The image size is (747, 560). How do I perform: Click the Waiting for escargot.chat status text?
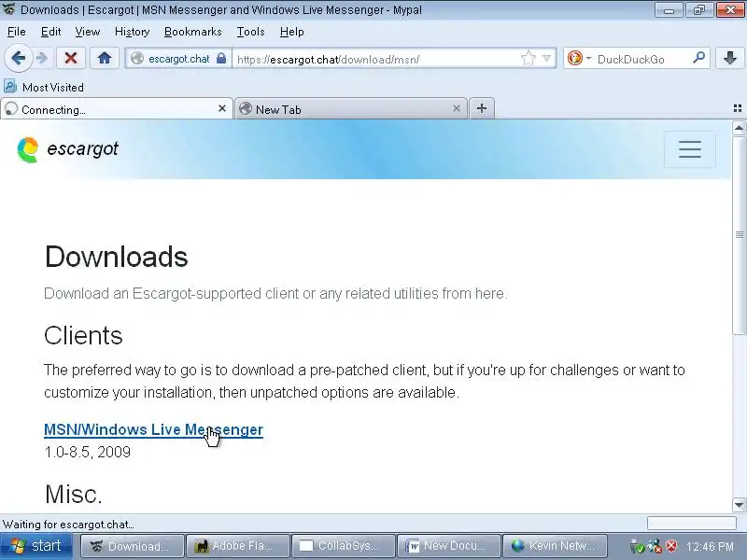coord(68,525)
